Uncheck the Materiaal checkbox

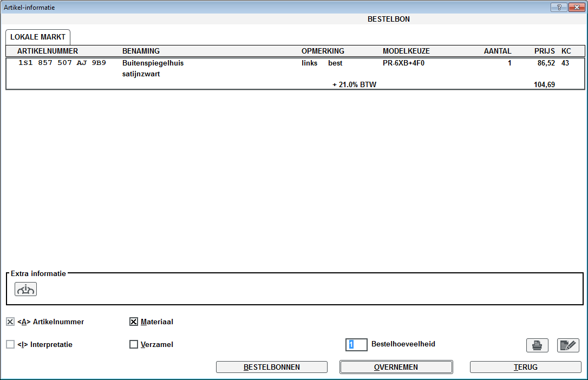134,322
